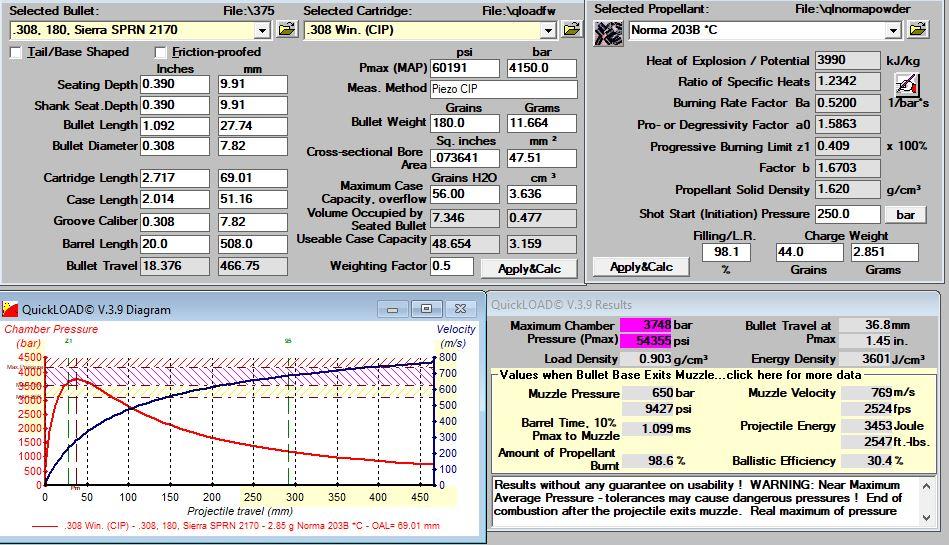Open propellant file folder icon
949x545 pixels.
point(918,29)
